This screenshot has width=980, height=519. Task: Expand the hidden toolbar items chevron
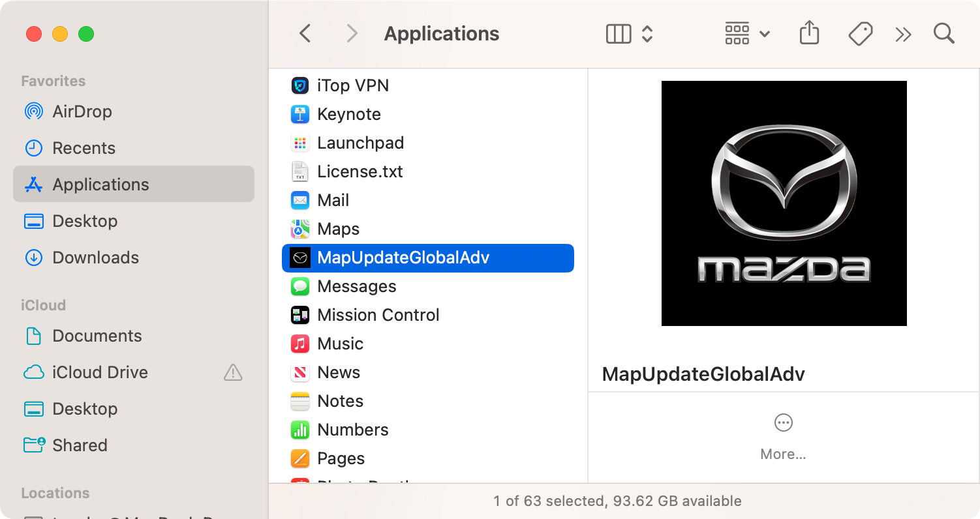click(x=903, y=35)
